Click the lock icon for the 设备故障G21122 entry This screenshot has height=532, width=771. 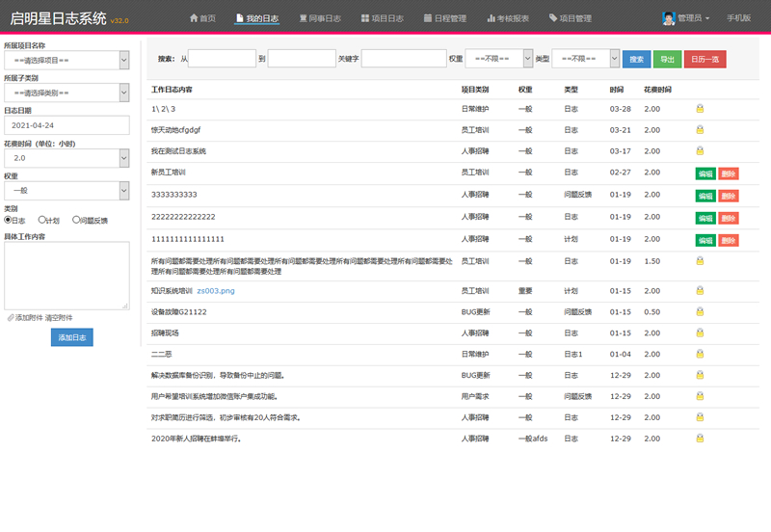700,312
